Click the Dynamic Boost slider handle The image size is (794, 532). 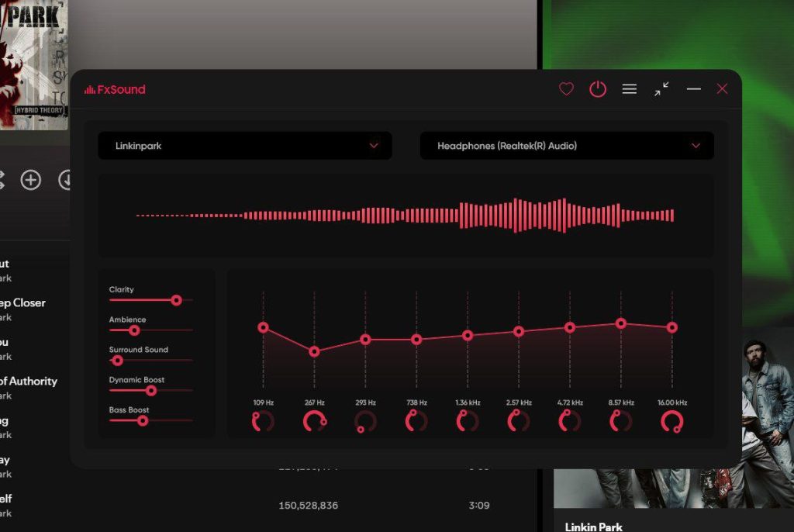151,391
